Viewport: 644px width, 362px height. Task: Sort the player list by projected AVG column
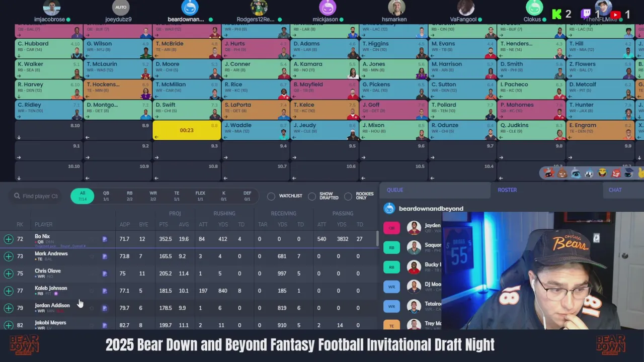[x=184, y=224]
